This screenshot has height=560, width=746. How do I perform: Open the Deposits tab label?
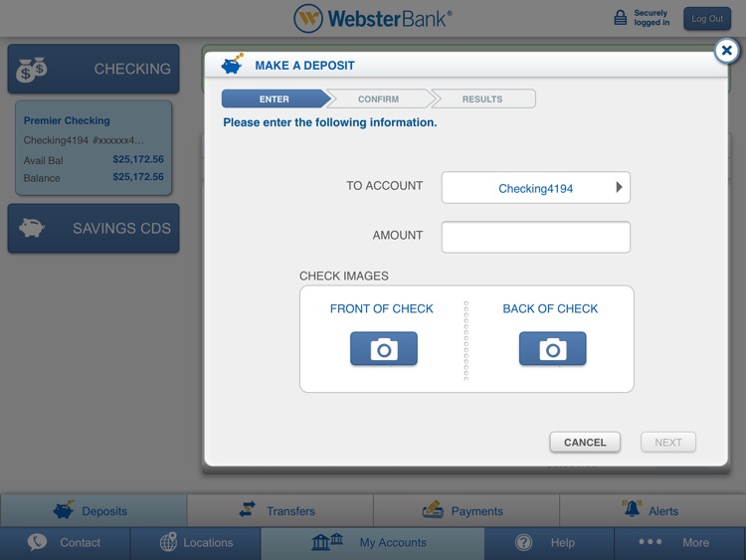[x=104, y=511]
